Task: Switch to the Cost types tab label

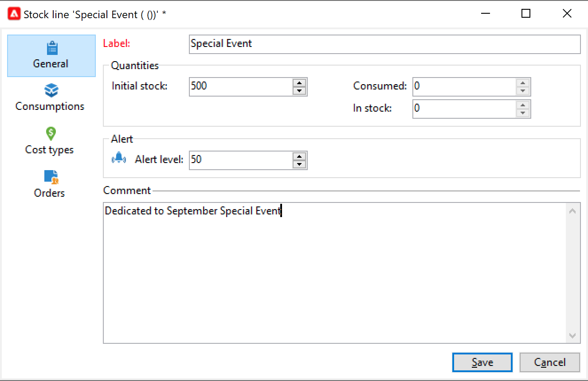Action: point(49,150)
